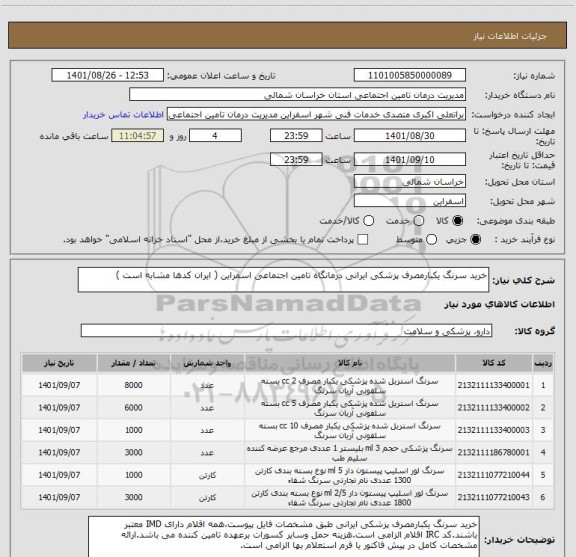This screenshot has height=557, width=576.
Task: Click the ردیف column header
Action: [x=543, y=363]
